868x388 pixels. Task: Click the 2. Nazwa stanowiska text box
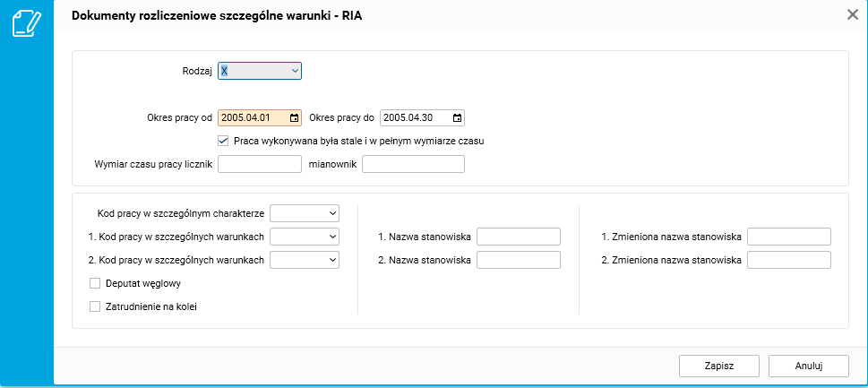[518, 260]
